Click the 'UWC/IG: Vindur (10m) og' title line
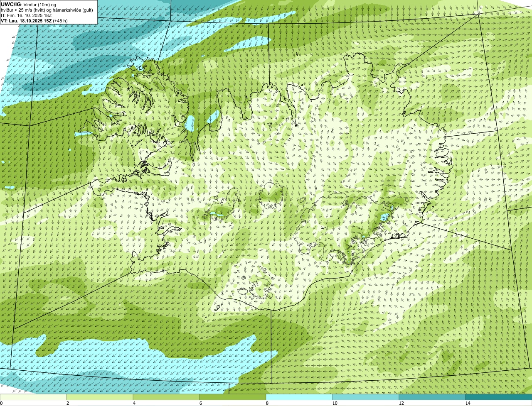This screenshot has width=532, height=406. click(x=29, y=4)
